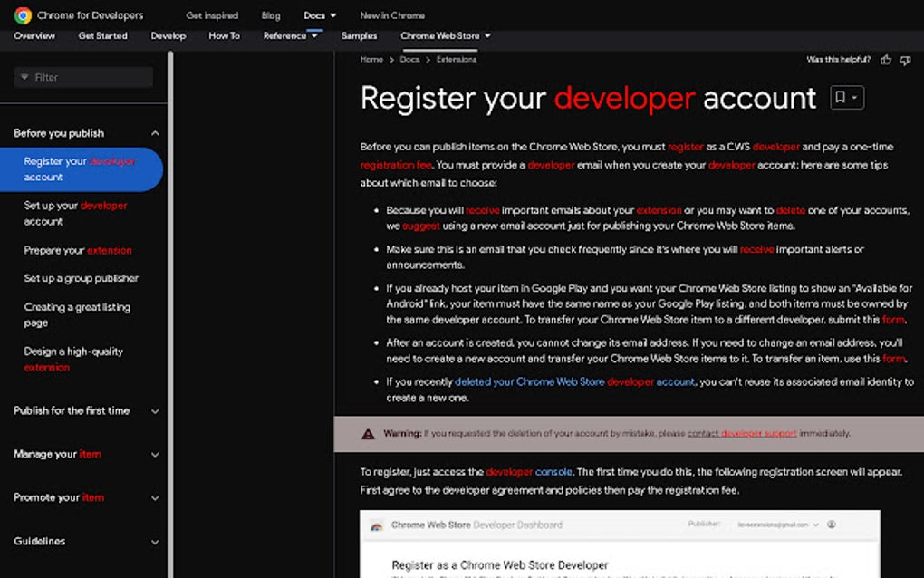924x578 pixels.
Task: Click the account icon in dashboard screenshot
Action: tap(832, 525)
